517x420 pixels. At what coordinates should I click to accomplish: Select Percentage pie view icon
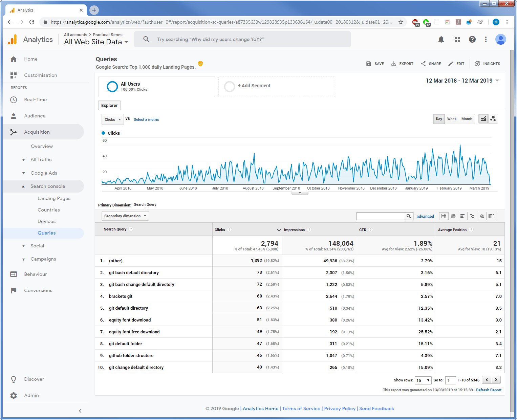[453, 216]
